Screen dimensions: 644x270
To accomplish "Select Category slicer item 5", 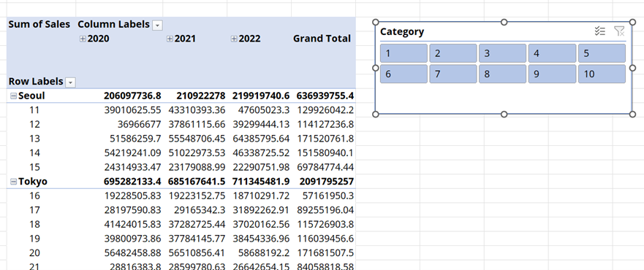I will coord(602,53).
